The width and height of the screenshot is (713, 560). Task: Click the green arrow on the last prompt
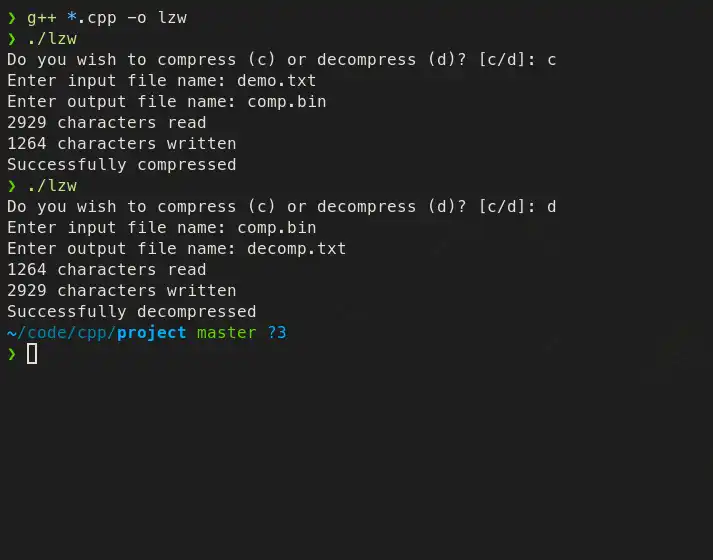point(12,354)
